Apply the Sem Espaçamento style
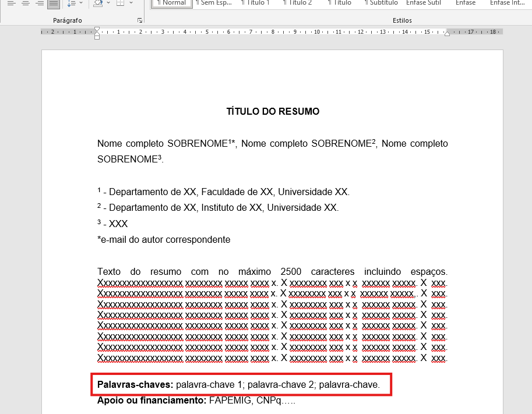This screenshot has height=414, width=532. pyautogui.click(x=213, y=3)
